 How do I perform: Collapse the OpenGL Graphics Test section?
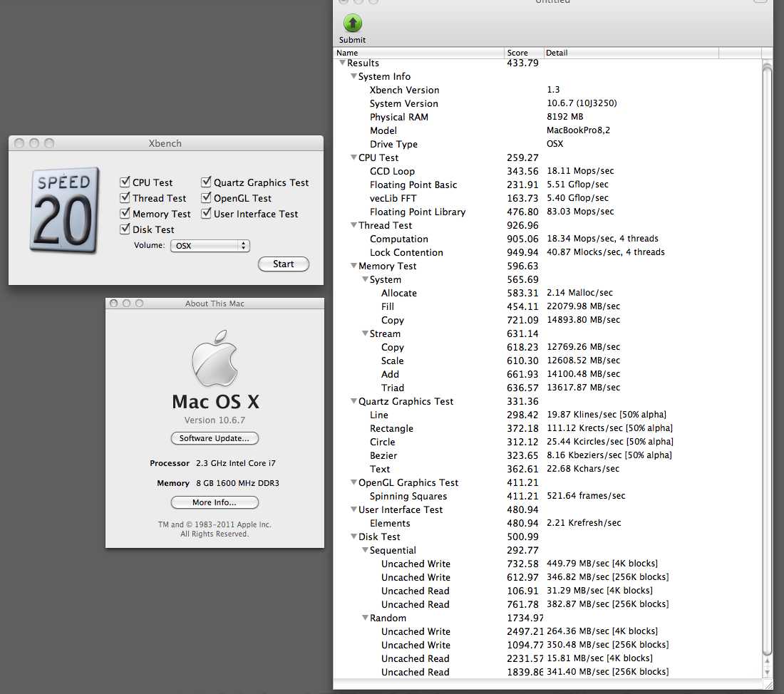[354, 482]
